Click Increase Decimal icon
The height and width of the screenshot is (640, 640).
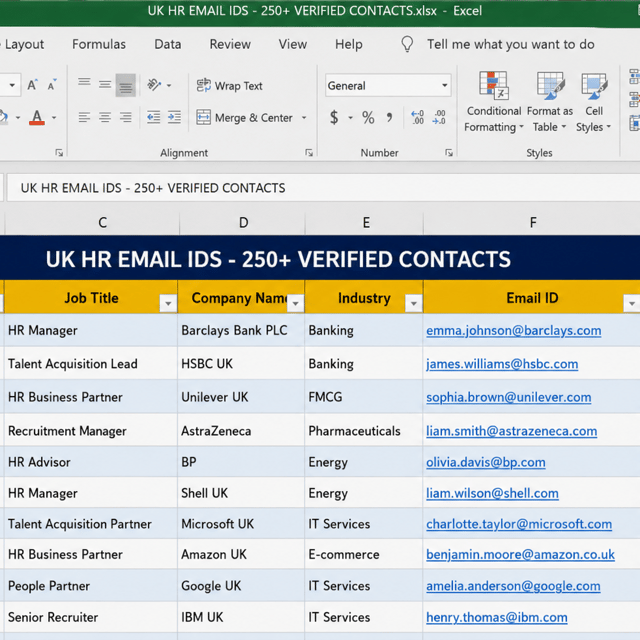[x=418, y=117]
